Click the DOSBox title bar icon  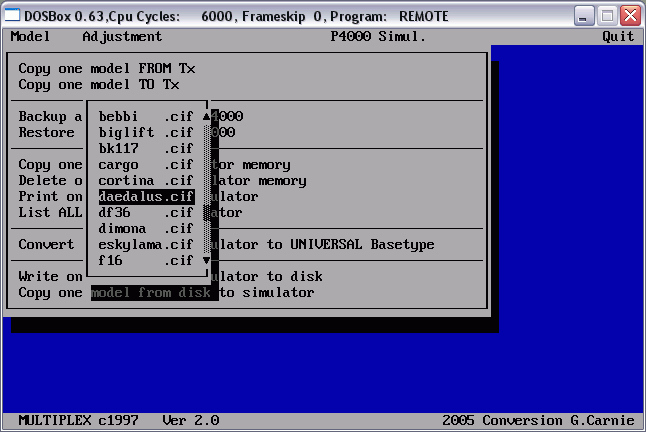12,16
